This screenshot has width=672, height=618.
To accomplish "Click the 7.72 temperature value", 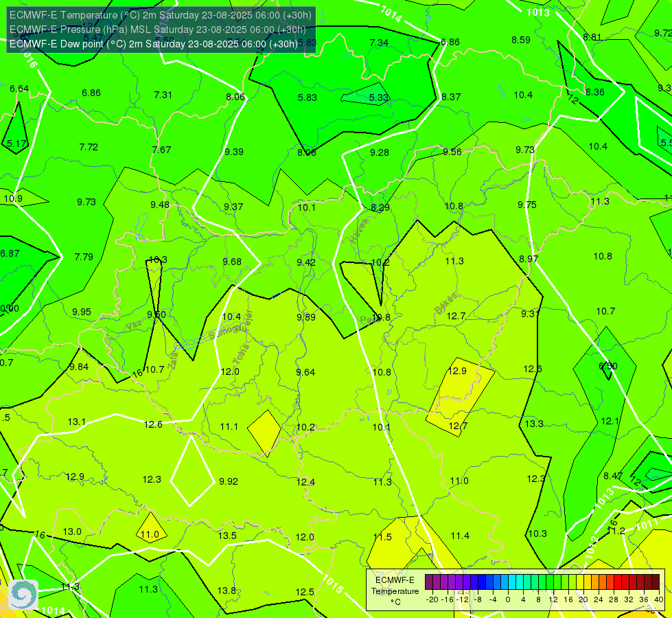I will (x=89, y=147).
